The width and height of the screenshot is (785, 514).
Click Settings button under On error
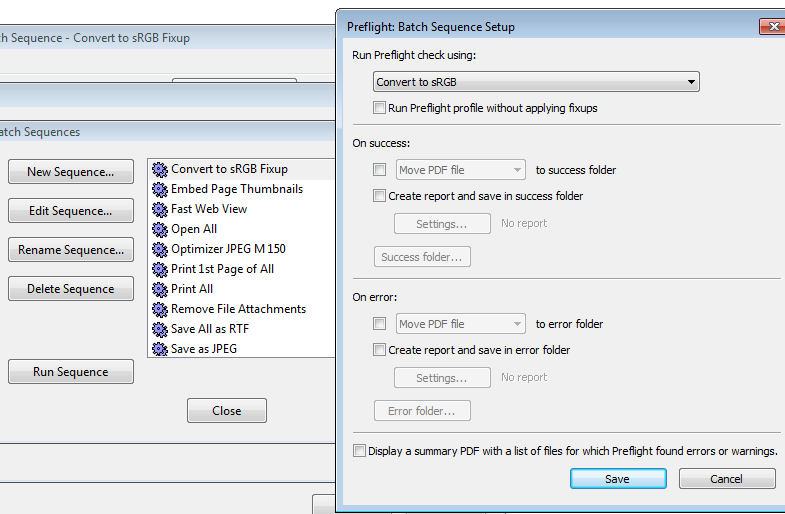point(442,378)
